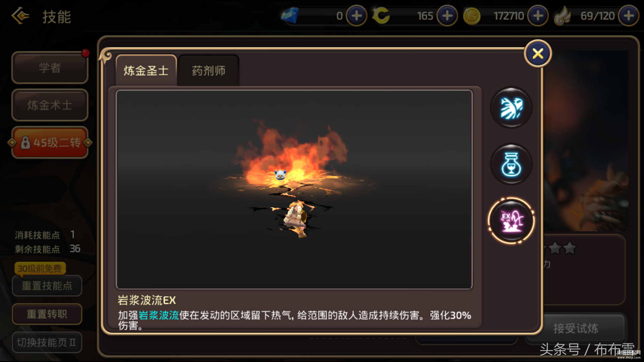Select the blue wing-slash skill icon
This screenshot has height=362, width=644.
coord(511,108)
